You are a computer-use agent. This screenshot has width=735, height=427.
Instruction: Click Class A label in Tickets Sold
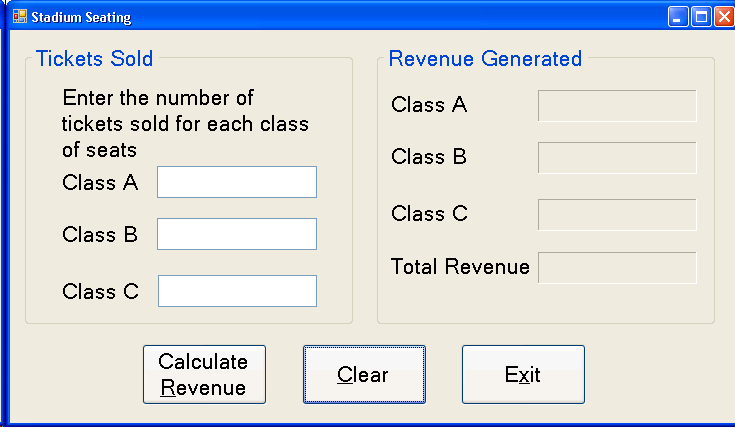pyautogui.click(x=100, y=182)
